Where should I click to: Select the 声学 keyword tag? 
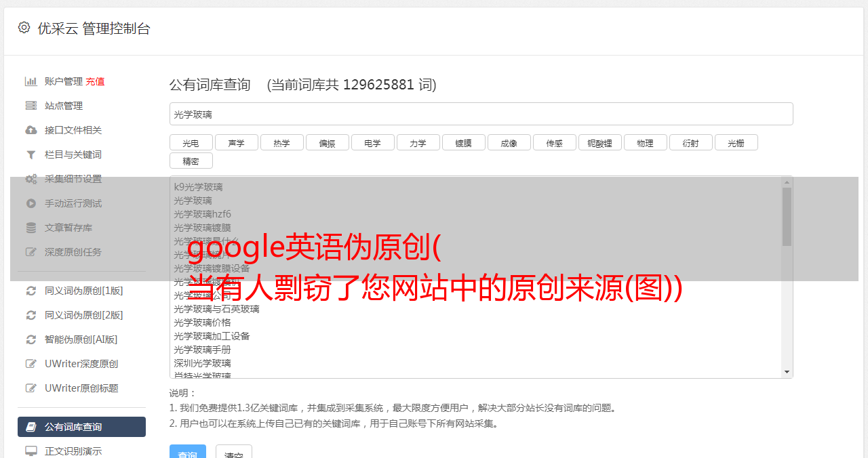236,142
